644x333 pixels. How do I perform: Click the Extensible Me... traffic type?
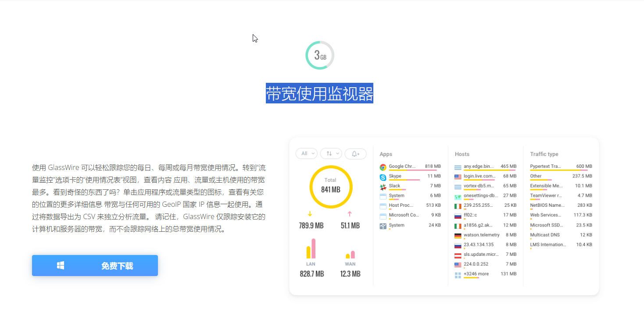pos(546,186)
